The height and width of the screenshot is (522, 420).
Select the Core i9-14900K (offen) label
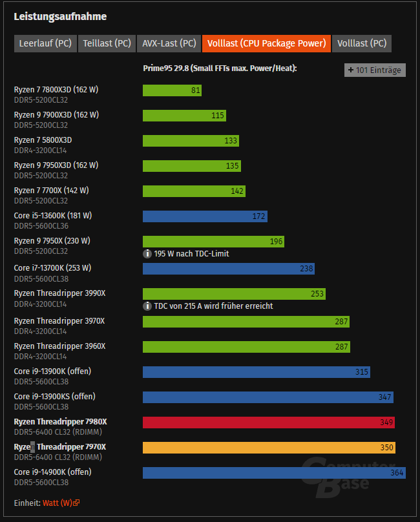click(x=52, y=472)
